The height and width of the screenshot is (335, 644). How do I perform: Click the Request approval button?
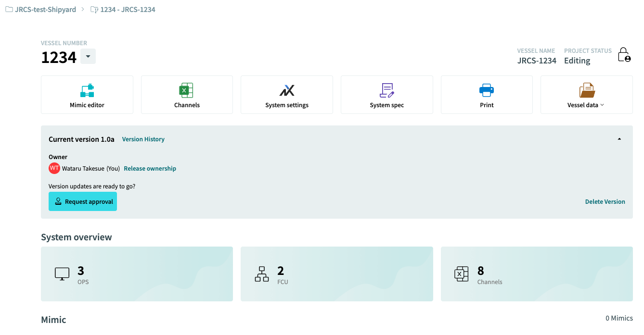tap(83, 201)
